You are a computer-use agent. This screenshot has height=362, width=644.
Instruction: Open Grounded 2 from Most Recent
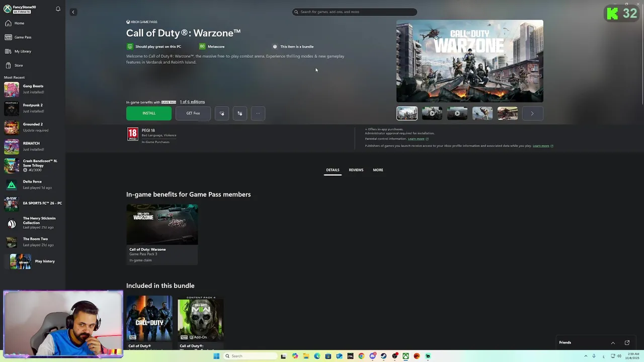pos(33,127)
